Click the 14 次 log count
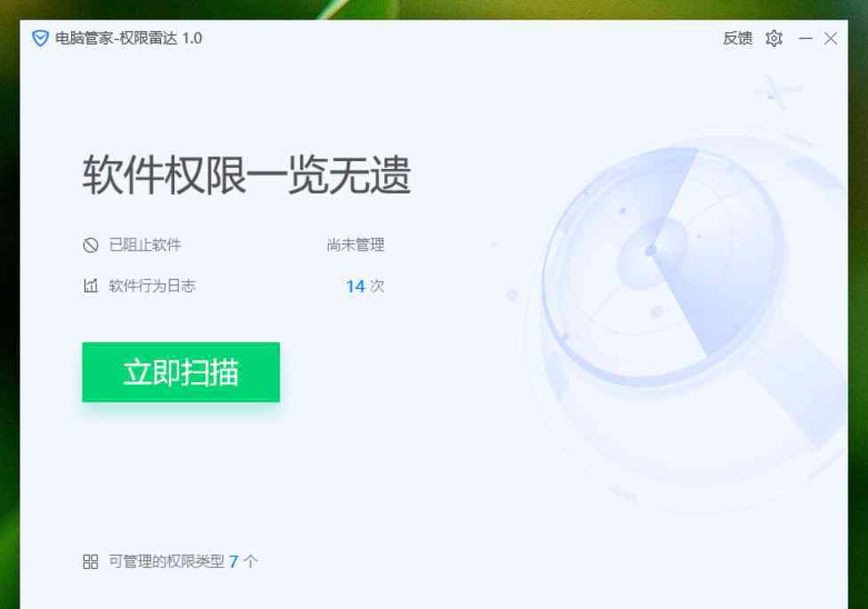This screenshot has width=868, height=609. (x=365, y=285)
